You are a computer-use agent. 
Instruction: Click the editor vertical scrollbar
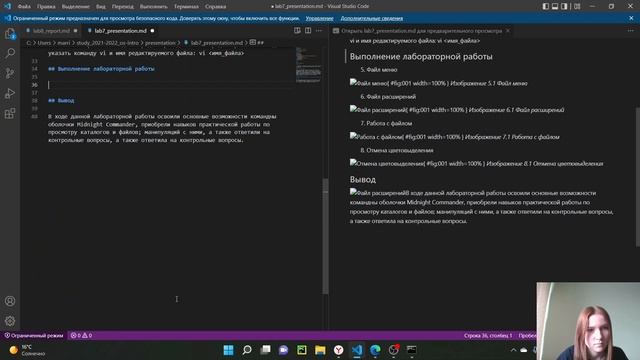(x=325, y=236)
